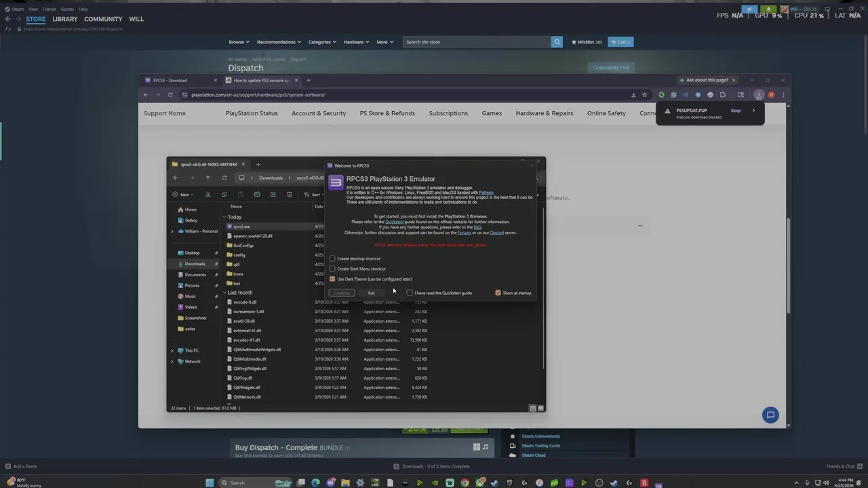This screenshot has height=488, width=868.
Task: Expand This PC in navigation pane
Action: (172, 350)
